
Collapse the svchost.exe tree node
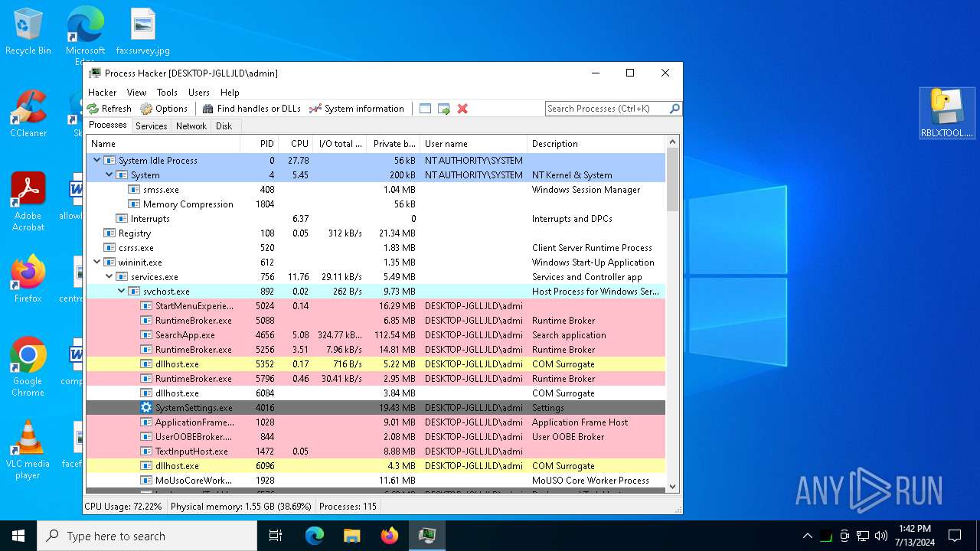pos(121,292)
